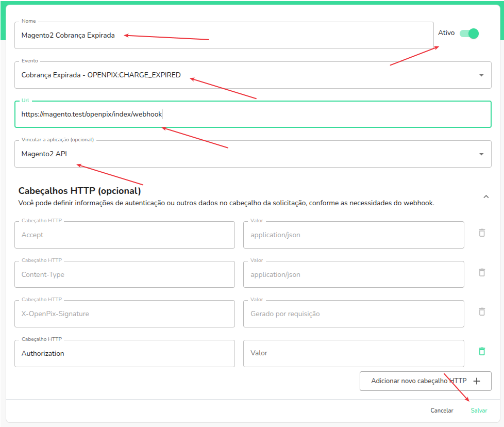Click the Accept header name field

[x=125, y=235]
